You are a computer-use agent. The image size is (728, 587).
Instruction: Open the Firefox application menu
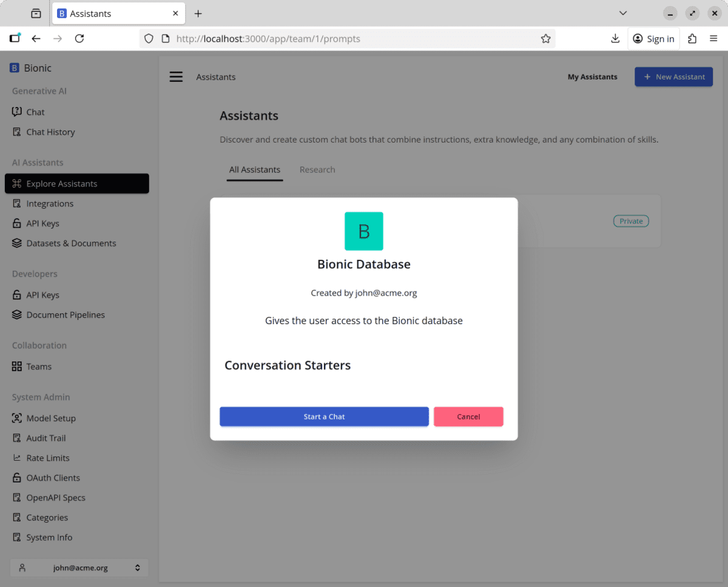713,38
